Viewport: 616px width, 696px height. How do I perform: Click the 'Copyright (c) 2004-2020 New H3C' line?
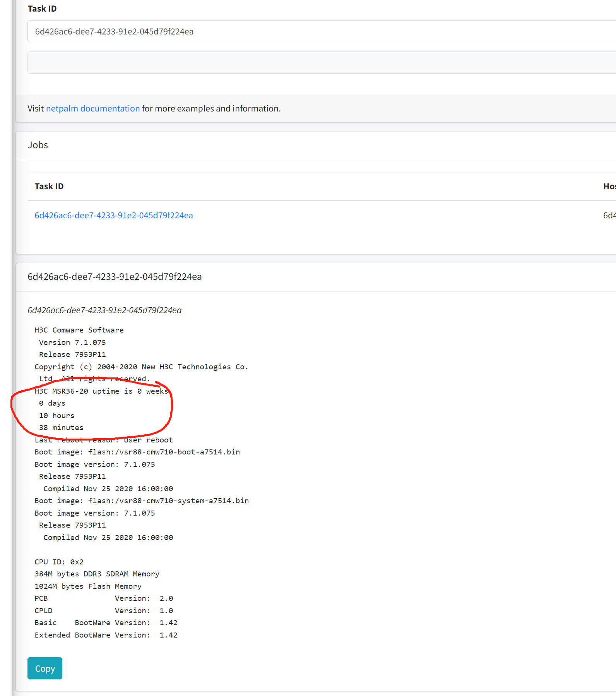click(x=141, y=367)
